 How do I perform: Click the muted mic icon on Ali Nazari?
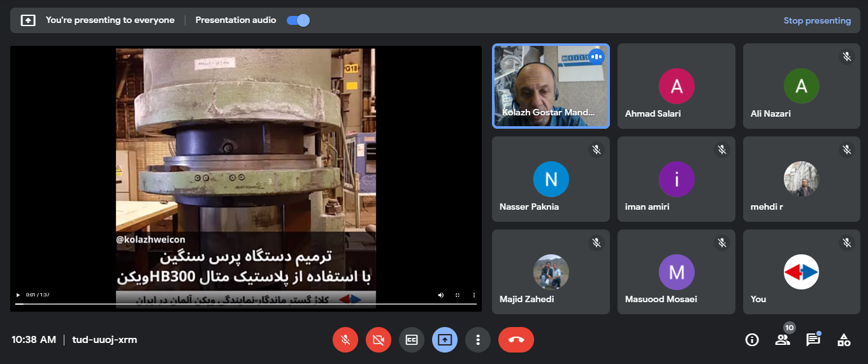847,57
